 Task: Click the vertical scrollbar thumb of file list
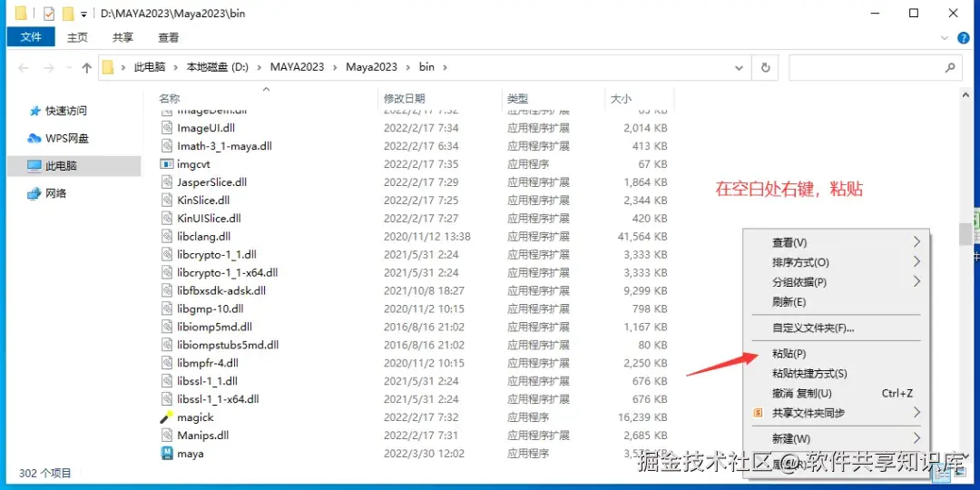[965, 234]
